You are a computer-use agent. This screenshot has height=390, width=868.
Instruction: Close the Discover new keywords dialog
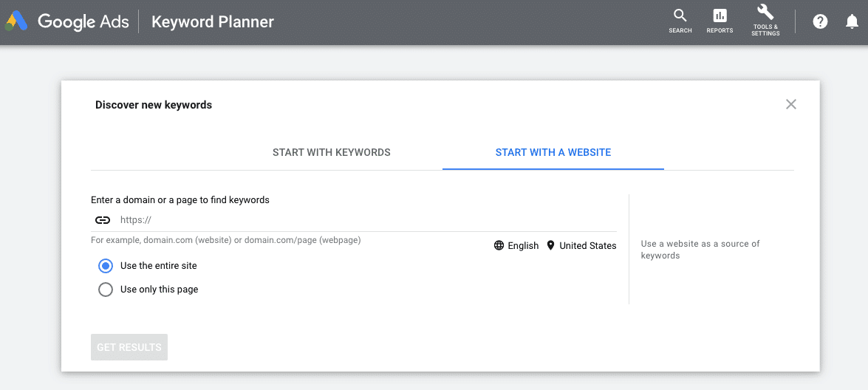pos(791,104)
